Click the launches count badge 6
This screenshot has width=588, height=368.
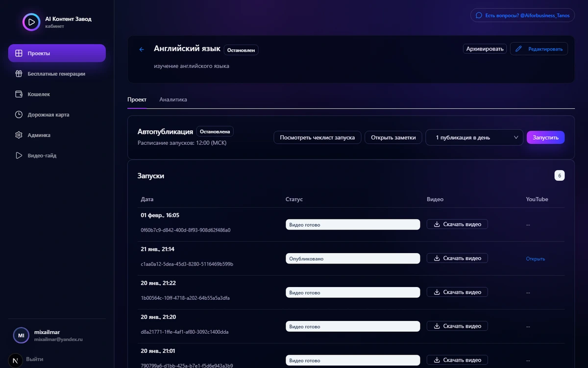[x=560, y=175]
